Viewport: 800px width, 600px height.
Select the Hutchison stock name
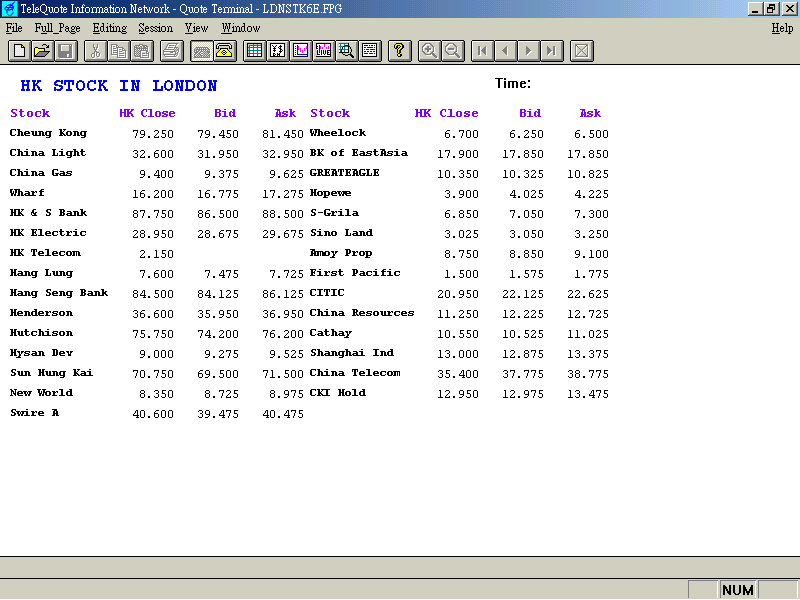pos(41,333)
